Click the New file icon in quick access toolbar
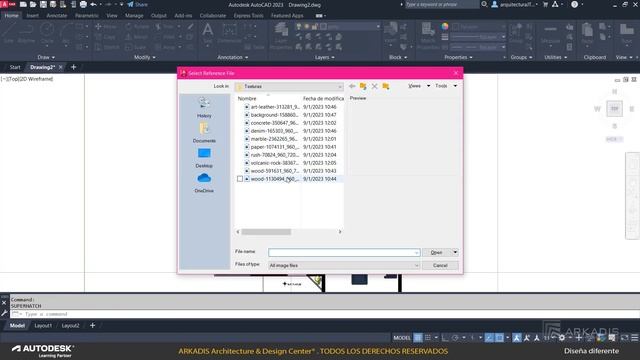Screen dimensions: 640x360 [x=23, y=4]
